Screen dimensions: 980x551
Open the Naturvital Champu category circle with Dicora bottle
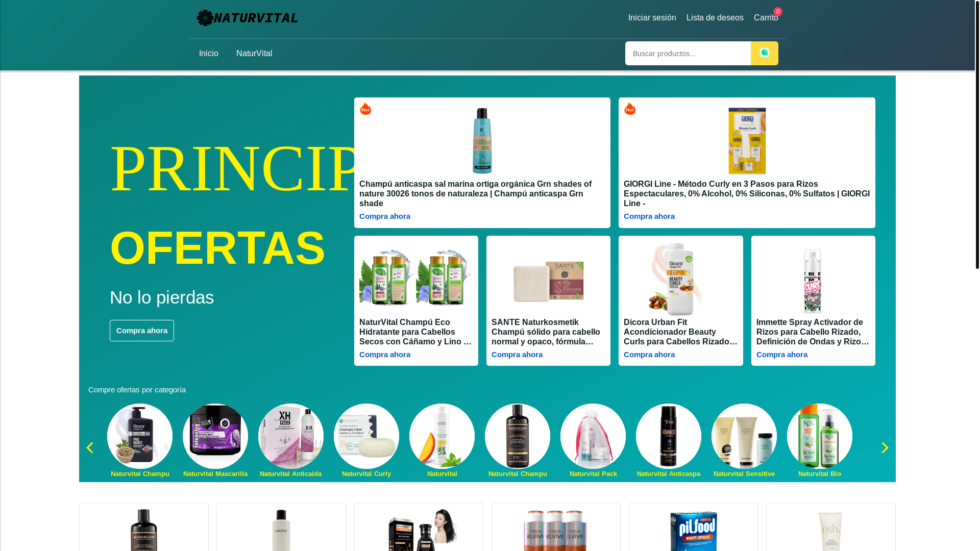click(x=140, y=436)
